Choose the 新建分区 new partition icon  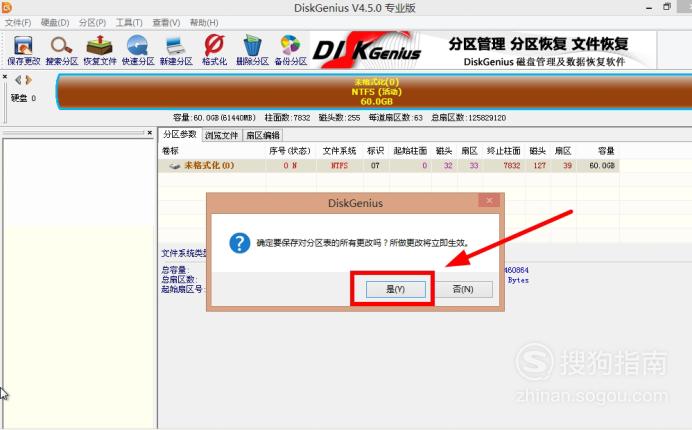(176, 50)
